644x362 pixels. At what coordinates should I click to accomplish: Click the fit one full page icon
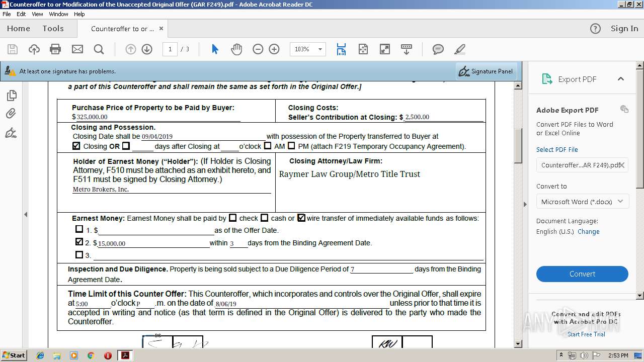tap(363, 49)
